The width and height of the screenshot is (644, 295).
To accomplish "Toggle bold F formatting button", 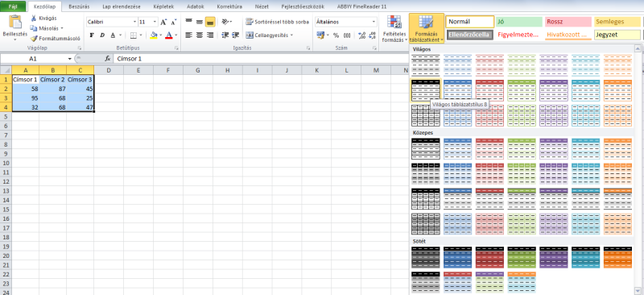I will click(92, 35).
